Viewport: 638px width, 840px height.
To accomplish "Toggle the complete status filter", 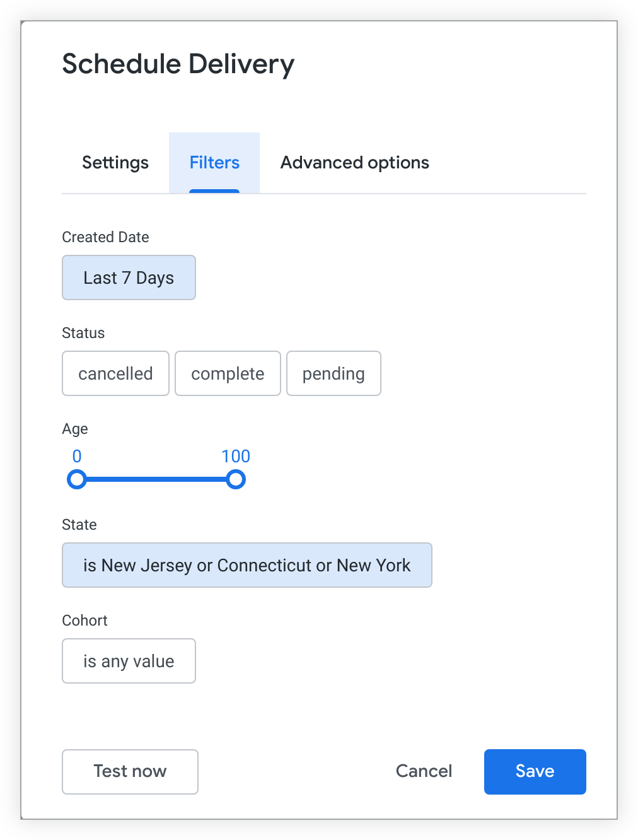I will 228,373.
